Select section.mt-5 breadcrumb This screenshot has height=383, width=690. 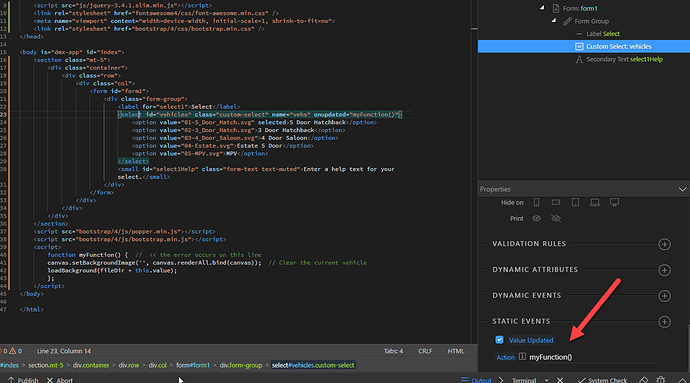46,365
